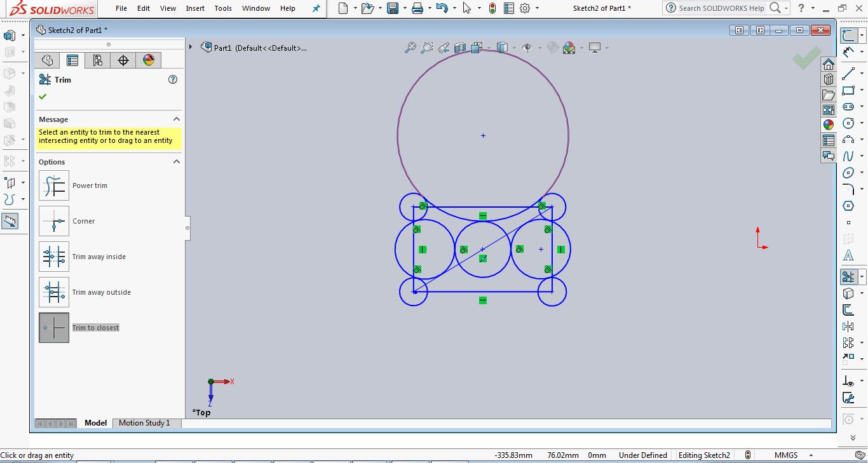Image resolution: width=868 pixels, height=463 pixels.
Task: Open View Settings monitor icon
Action: pos(595,48)
